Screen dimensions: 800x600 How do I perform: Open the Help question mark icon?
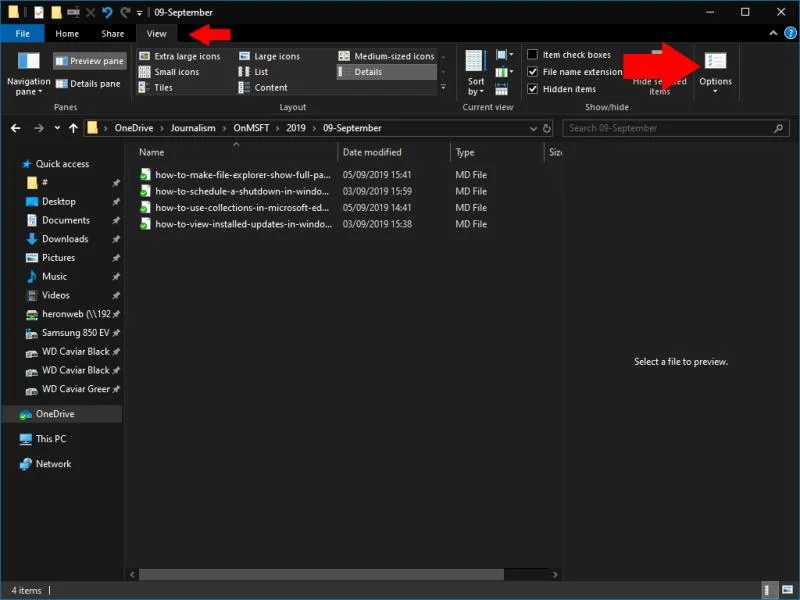[790, 33]
